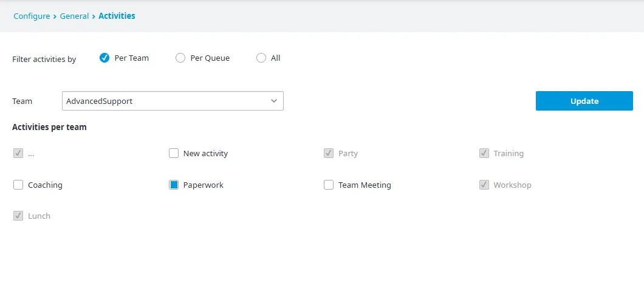The image size is (644, 285).
Task: Choose the All filter radio button
Action: (x=261, y=58)
